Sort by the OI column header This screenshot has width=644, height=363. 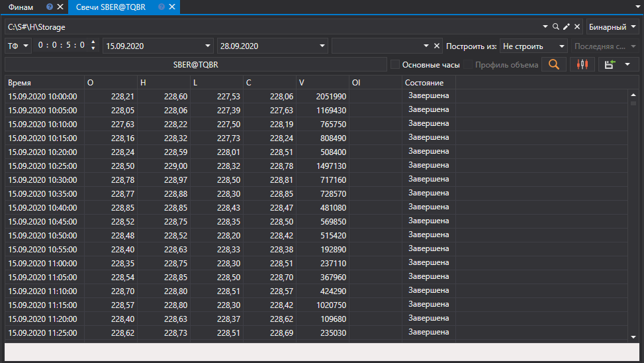[x=376, y=83]
